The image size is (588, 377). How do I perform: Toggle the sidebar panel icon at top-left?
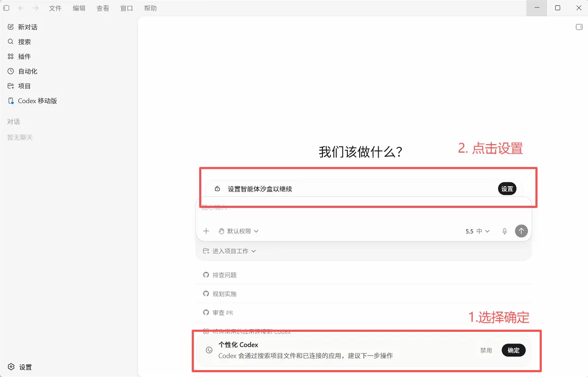(x=6, y=8)
